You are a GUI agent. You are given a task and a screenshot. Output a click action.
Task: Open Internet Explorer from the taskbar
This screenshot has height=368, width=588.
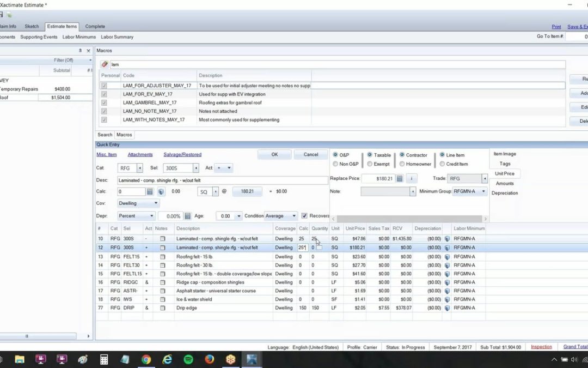click(x=167, y=359)
